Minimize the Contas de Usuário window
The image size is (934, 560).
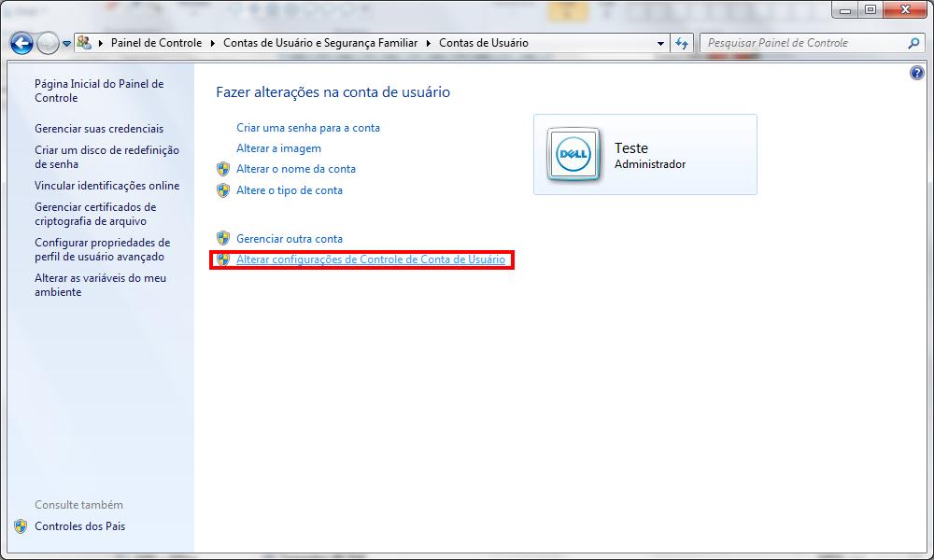tap(845, 9)
